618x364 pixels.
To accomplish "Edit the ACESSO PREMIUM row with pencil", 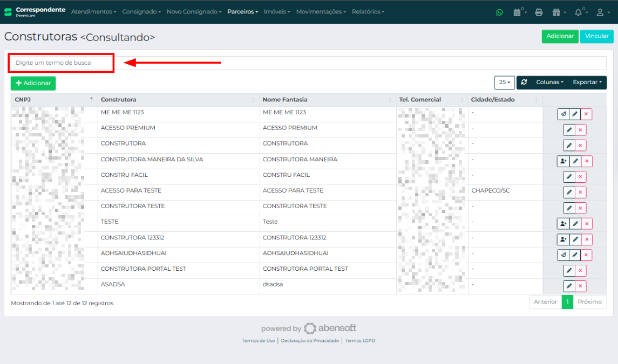I will 569,130.
